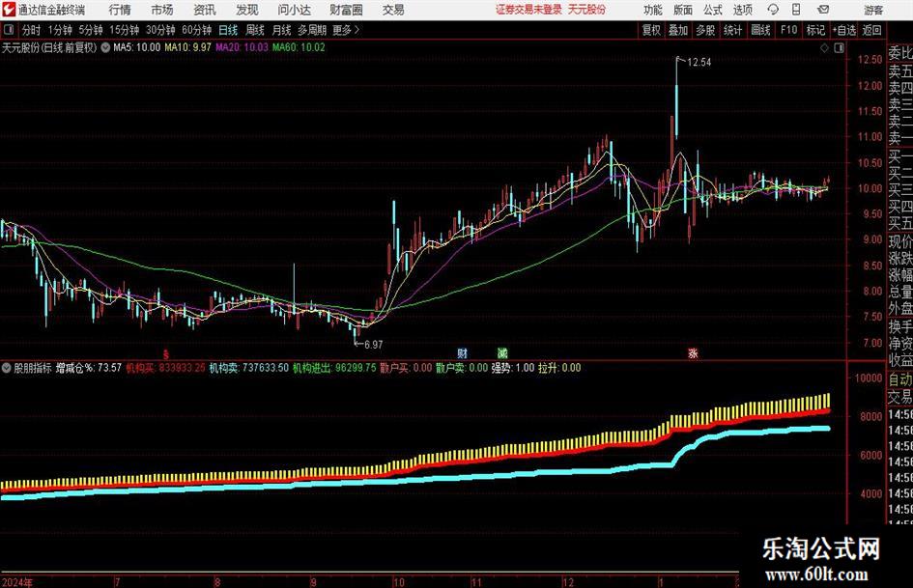
Task: Click 机构卖: 737633.50 value
Action: pyautogui.click(x=248, y=368)
